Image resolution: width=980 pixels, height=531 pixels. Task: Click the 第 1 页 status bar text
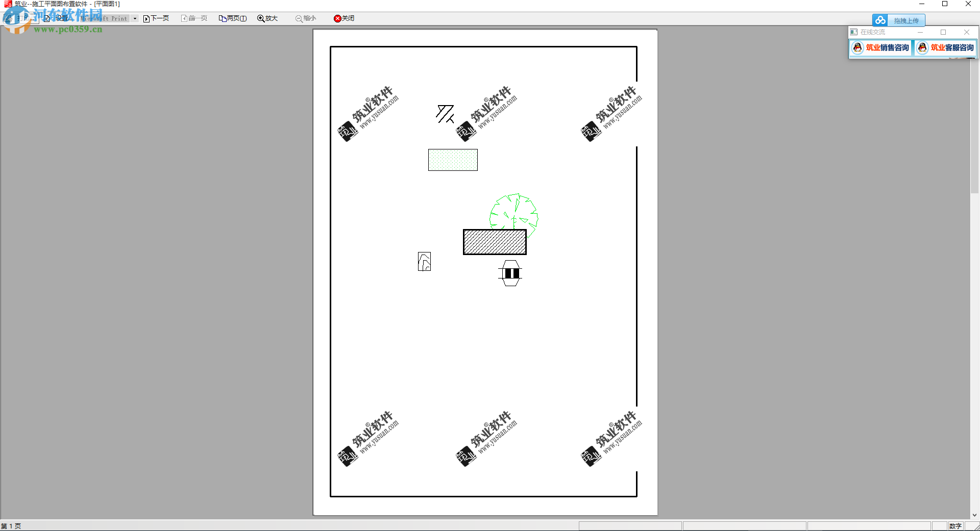click(11, 526)
